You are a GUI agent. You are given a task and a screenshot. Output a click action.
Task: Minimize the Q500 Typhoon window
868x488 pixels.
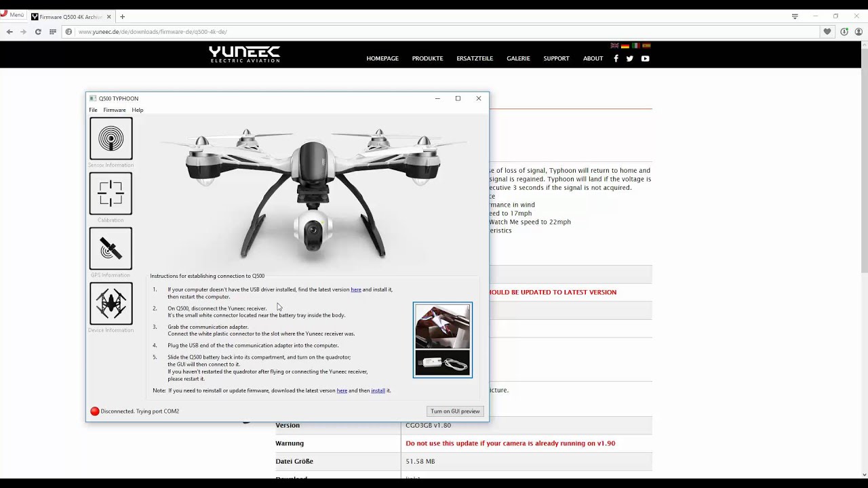(437, 98)
